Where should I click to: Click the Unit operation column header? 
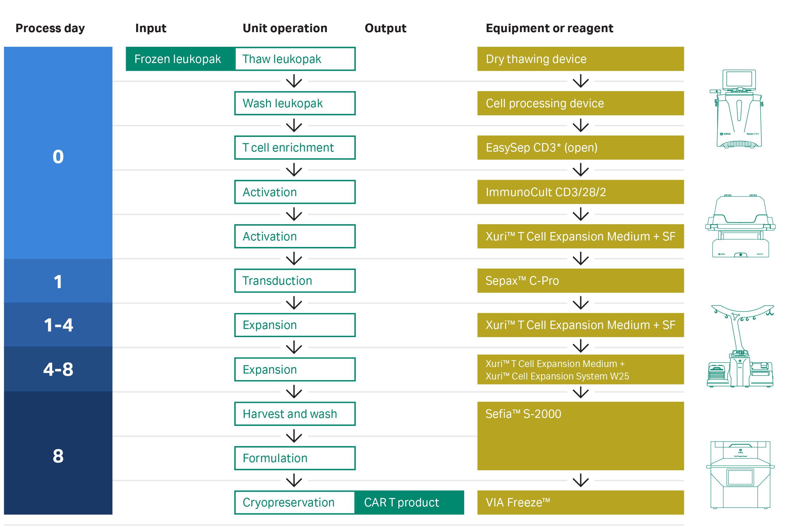[x=285, y=28]
